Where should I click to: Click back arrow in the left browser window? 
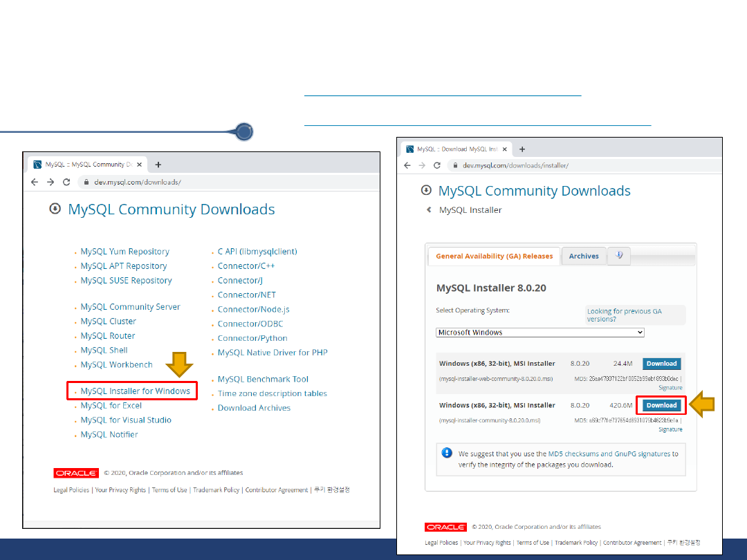35,182
